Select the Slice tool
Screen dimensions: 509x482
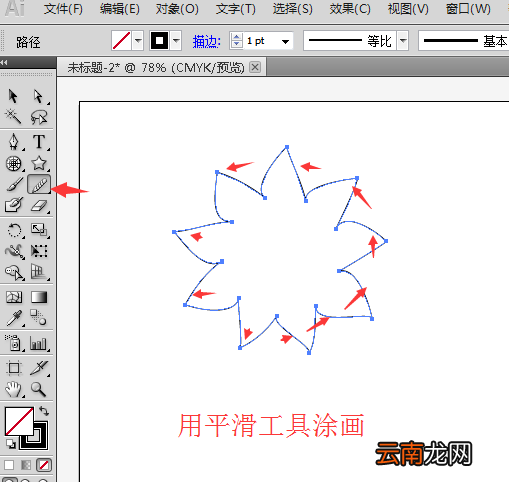[39, 368]
